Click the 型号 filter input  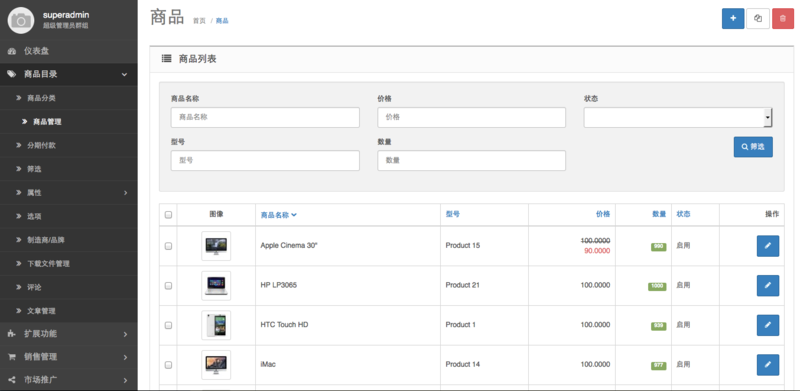pos(265,160)
